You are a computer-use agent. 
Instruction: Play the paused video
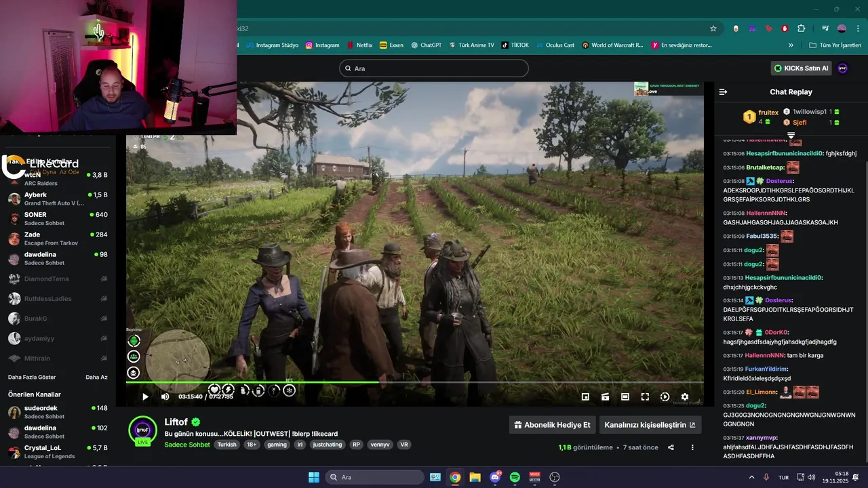pyautogui.click(x=144, y=396)
